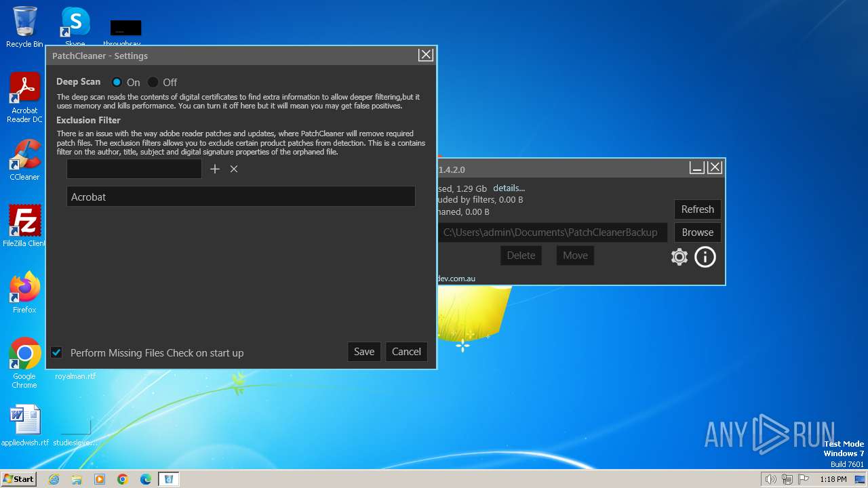
Task: Open Recycle Bin desktop icon
Action: click(x=24, y=27)
